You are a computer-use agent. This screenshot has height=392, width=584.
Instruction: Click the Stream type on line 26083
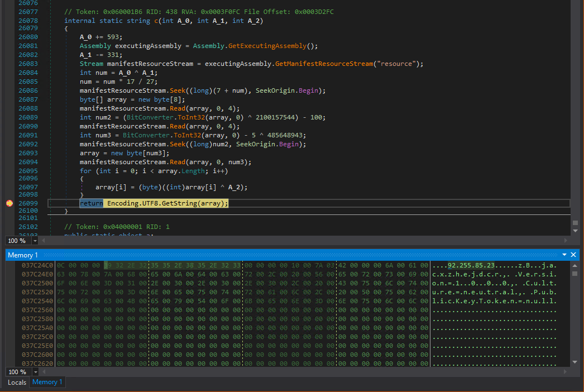coord(91,64)
